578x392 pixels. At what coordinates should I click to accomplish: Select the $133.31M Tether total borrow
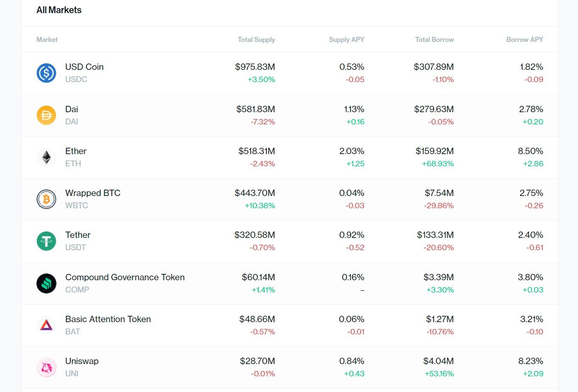[x=435, y=235]
